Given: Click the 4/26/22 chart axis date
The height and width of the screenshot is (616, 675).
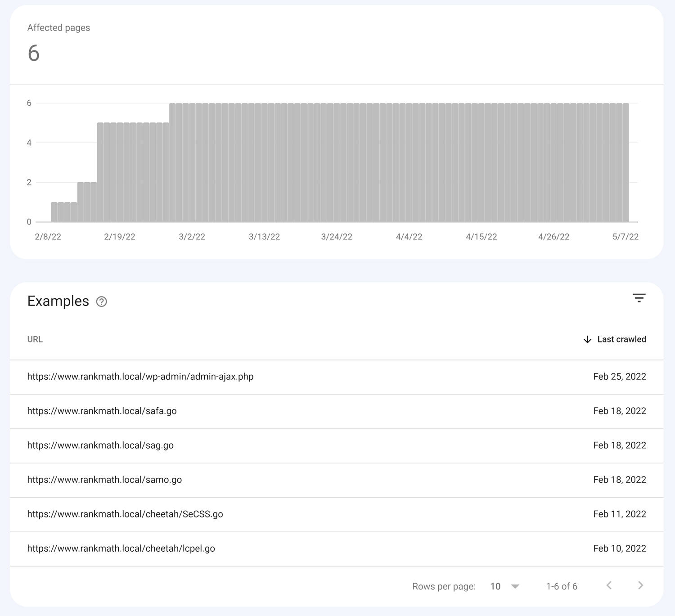Looking at the screenshot, I should click(554, 237).
